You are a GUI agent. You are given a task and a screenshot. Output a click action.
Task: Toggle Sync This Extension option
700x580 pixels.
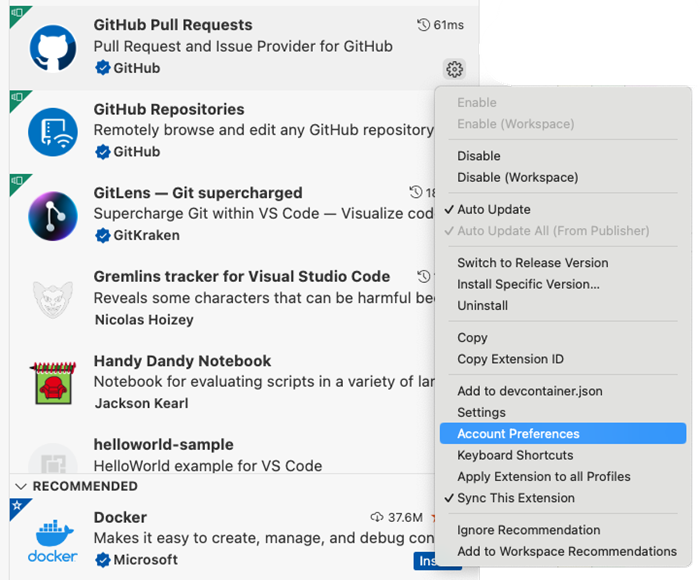(515, 498)
